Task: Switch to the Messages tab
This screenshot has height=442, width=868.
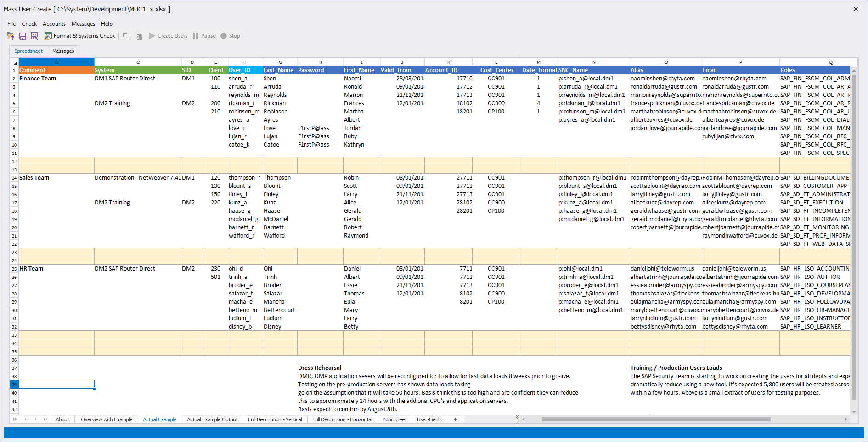Action: 63,51
